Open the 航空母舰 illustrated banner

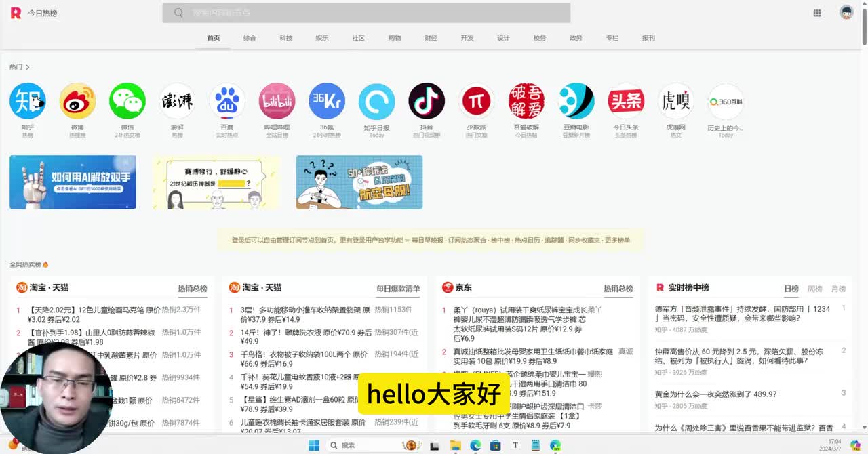(359, 182)
